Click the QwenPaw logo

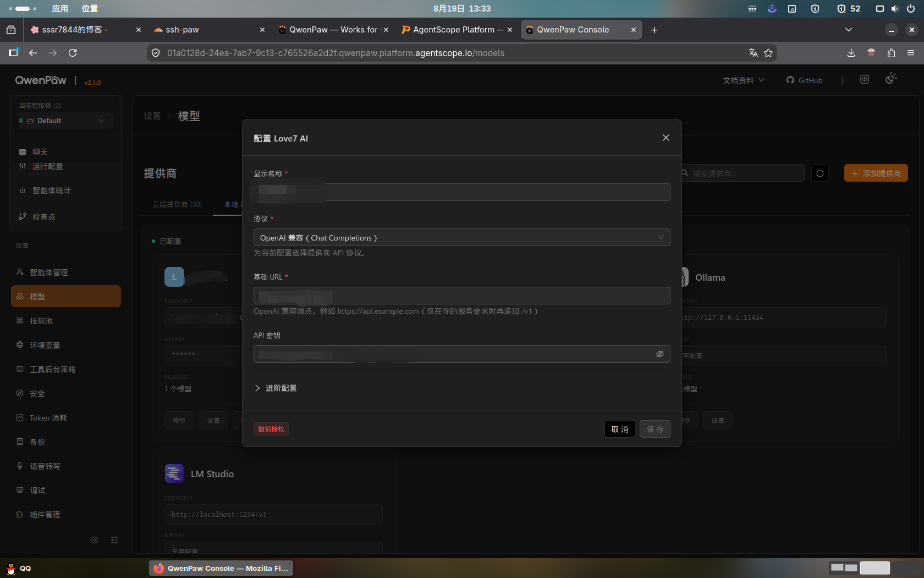[x=41, y=80]
